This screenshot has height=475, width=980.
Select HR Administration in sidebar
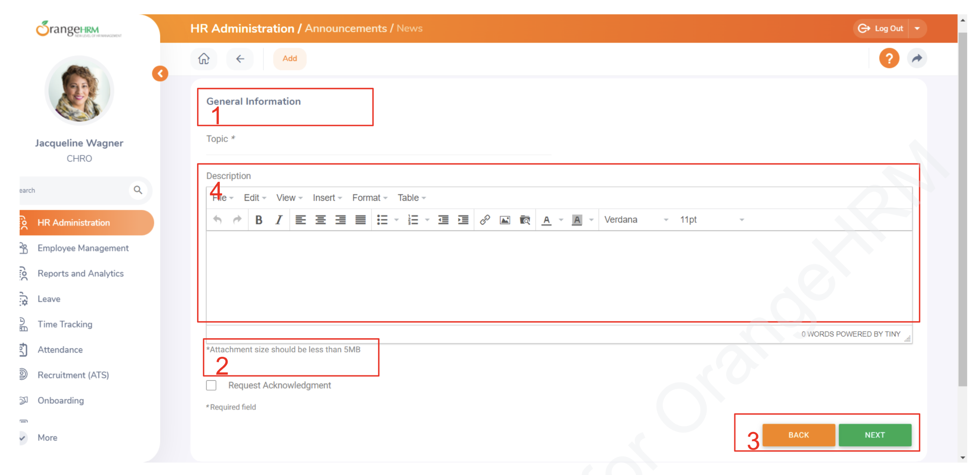[x=87, y=222]
